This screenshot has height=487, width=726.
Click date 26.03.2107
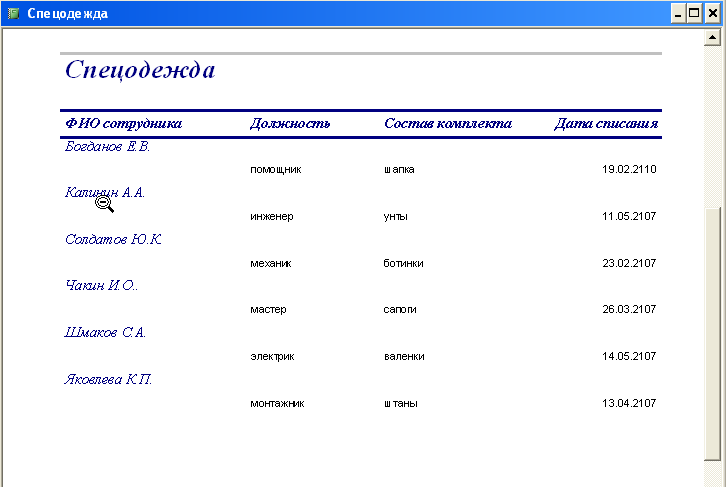(x=629, y=309)
